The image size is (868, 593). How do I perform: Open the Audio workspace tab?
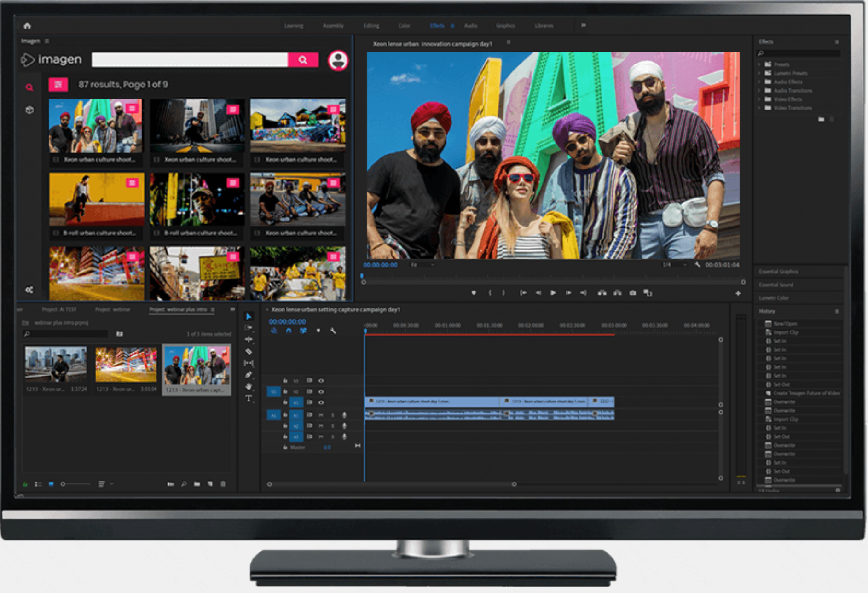[x=470, y=26]
